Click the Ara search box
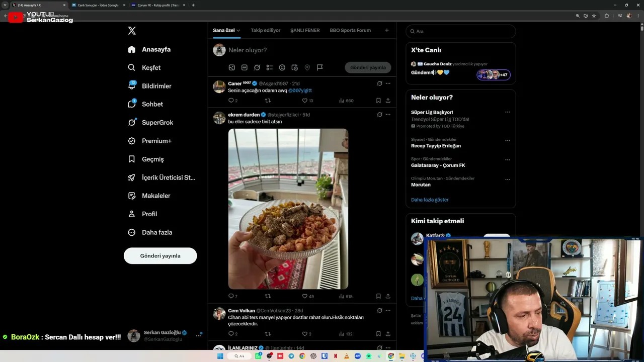Screen dimensions: 644x362 coord(461,31)
